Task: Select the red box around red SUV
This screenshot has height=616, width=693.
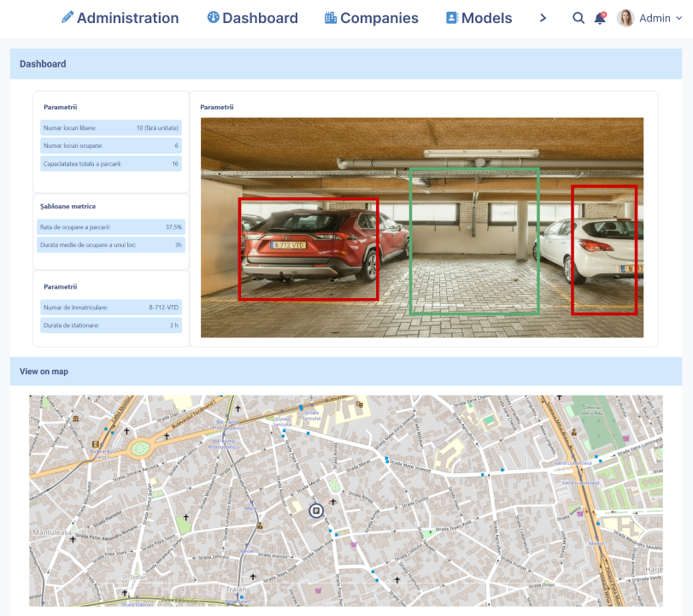Action: [x=308, y=249]
